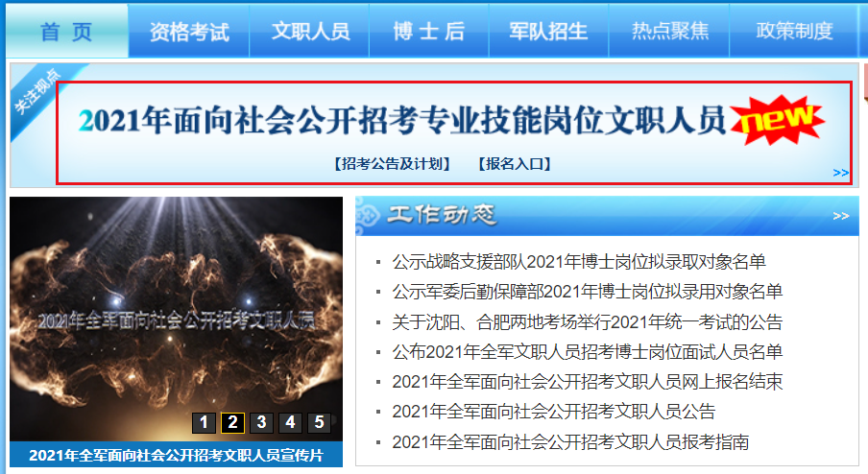The image size is (868, 474).
Task: Click the 工作动态 section heading
Action: tap(441, 215)
